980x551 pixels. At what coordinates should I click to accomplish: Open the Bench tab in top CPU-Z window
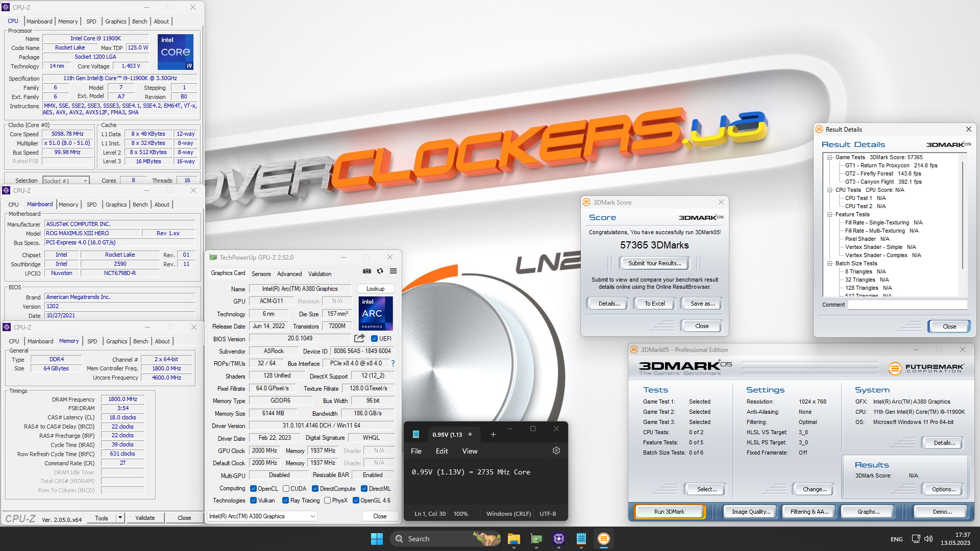point(139,21)
